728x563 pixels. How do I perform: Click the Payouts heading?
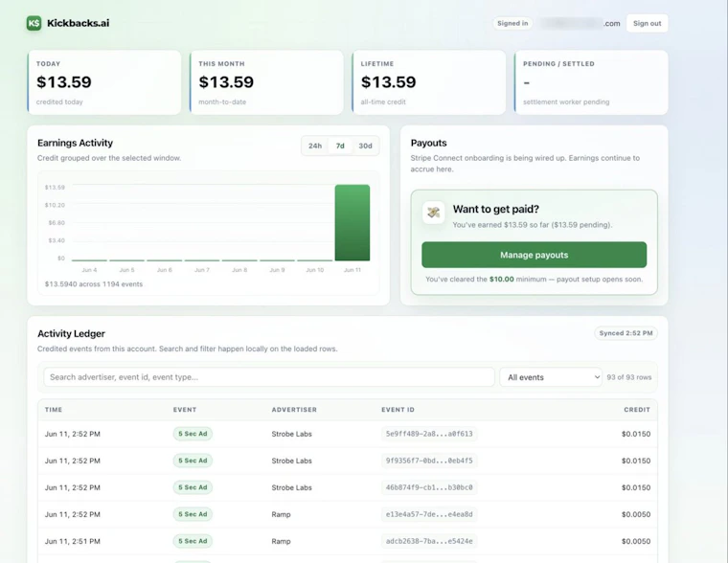(428, 143)
